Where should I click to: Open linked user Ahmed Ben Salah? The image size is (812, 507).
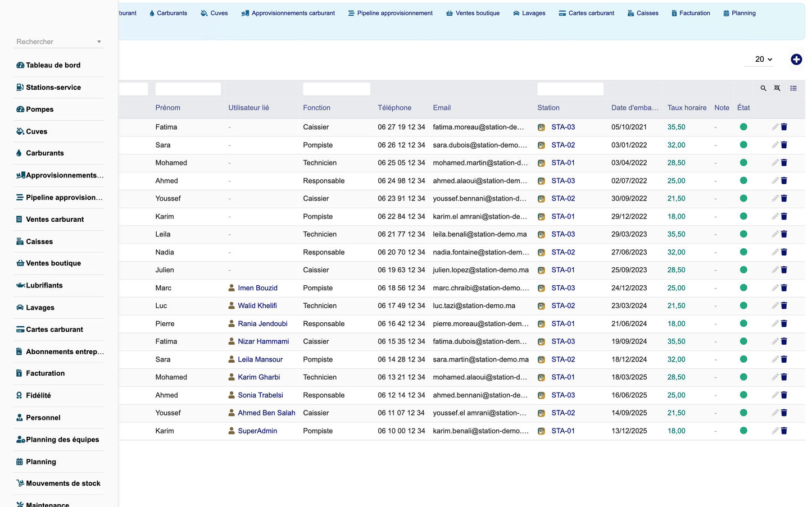[x=266, y=413]
